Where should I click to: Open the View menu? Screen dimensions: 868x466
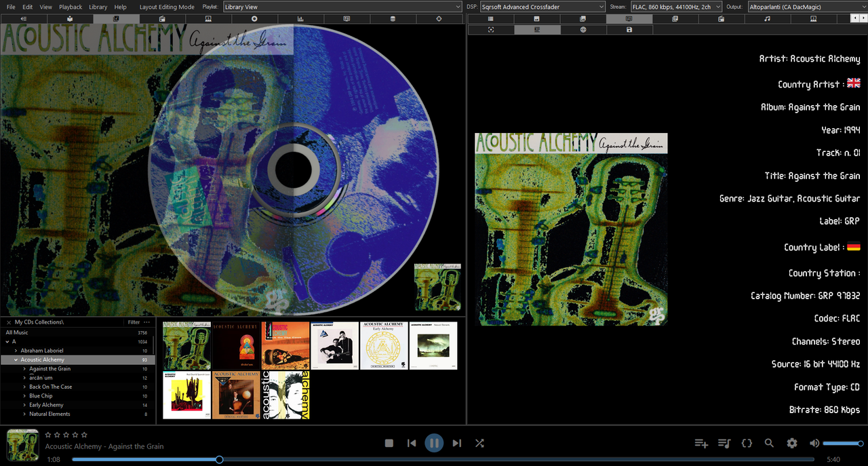click(45, 7)
